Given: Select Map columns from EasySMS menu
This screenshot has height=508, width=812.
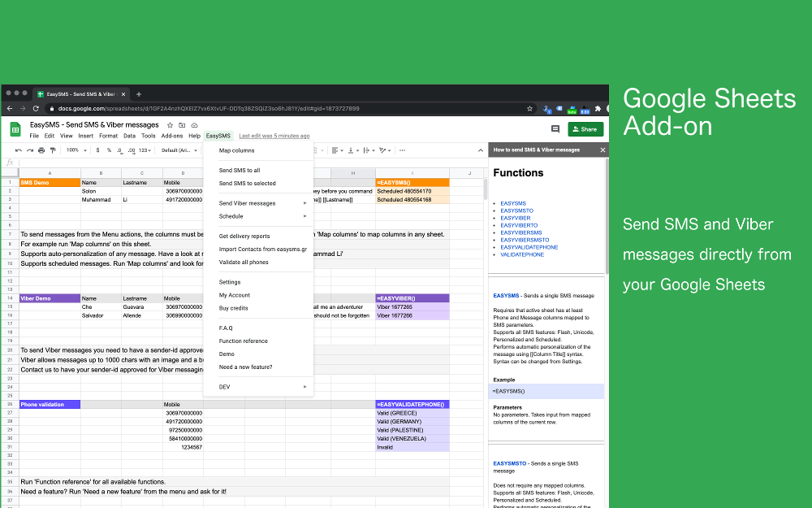Looking at the screenshot, I should pos(236,150).
